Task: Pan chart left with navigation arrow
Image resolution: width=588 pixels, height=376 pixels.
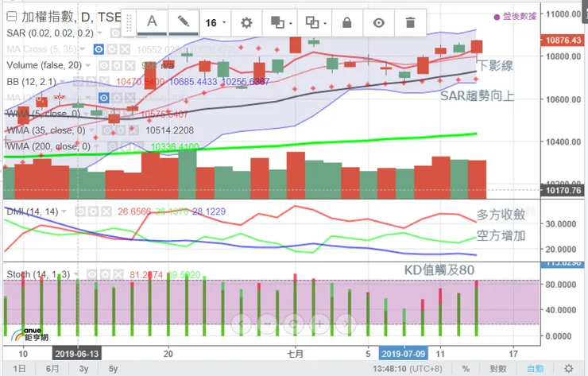Action: coord(241,324)
